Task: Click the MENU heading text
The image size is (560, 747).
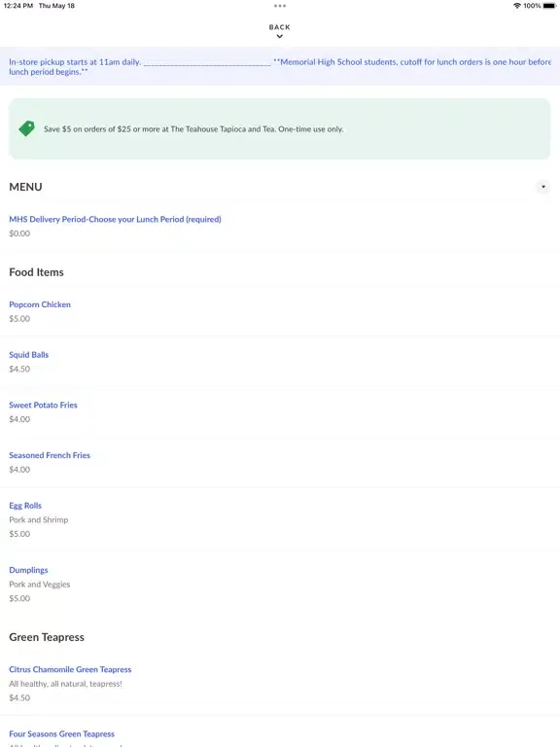Action: coord(25,187)
